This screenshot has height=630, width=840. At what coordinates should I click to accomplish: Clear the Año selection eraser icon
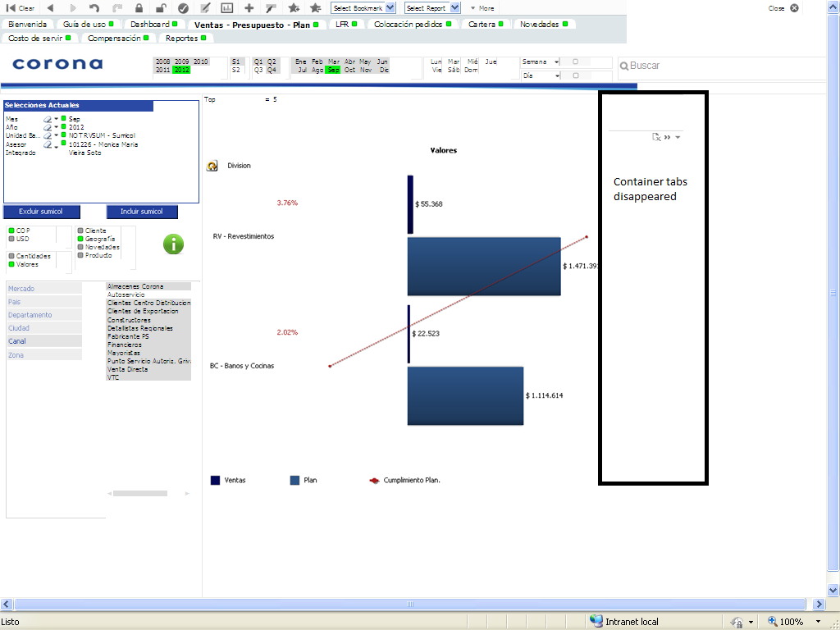47,127
